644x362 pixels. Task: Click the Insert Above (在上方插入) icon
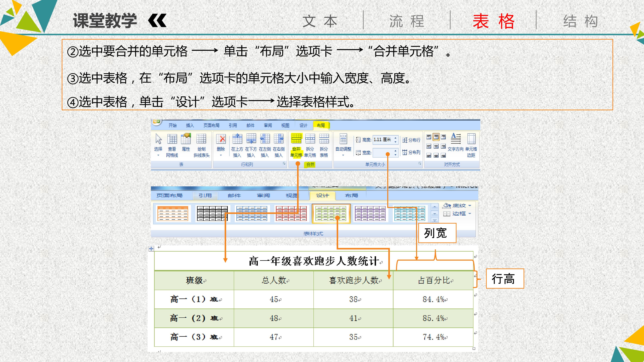[237, 145]
